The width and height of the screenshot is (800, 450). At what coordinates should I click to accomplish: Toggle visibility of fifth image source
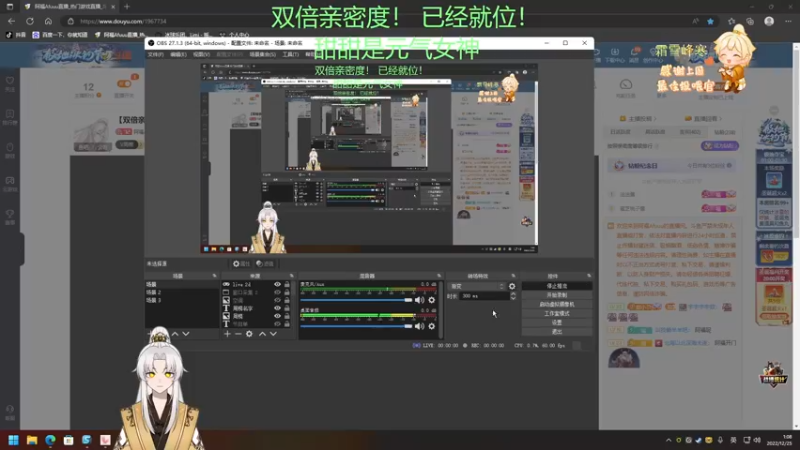277,316
